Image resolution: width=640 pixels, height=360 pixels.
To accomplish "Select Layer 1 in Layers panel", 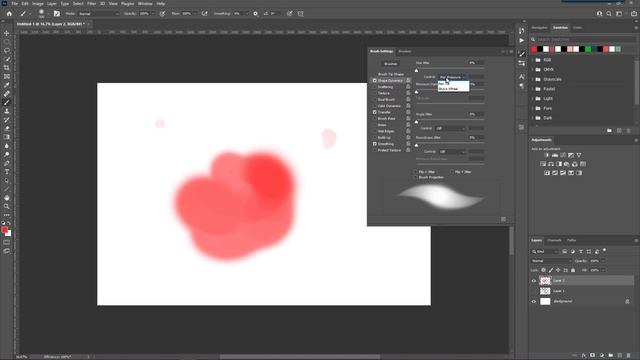I will (x=582, y=291).
